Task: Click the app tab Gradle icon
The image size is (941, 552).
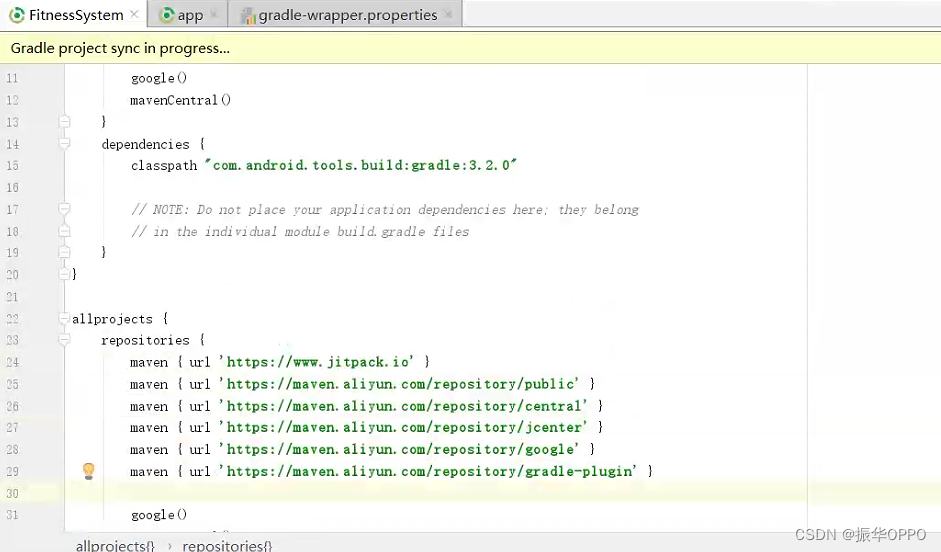Action: (x=167, y=15)
